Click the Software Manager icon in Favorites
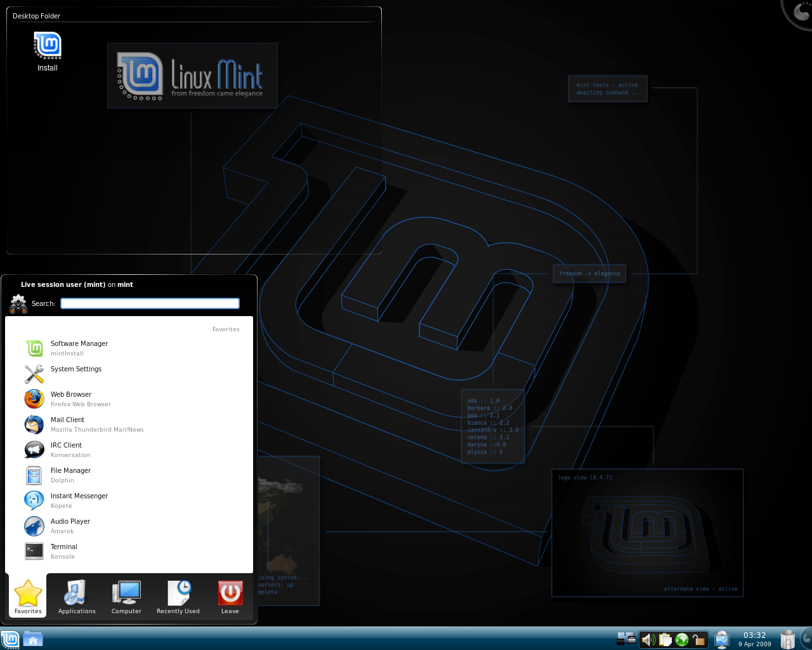Image resolution: width=812 pixels, height=650 pixels. [x=34, y=348]
